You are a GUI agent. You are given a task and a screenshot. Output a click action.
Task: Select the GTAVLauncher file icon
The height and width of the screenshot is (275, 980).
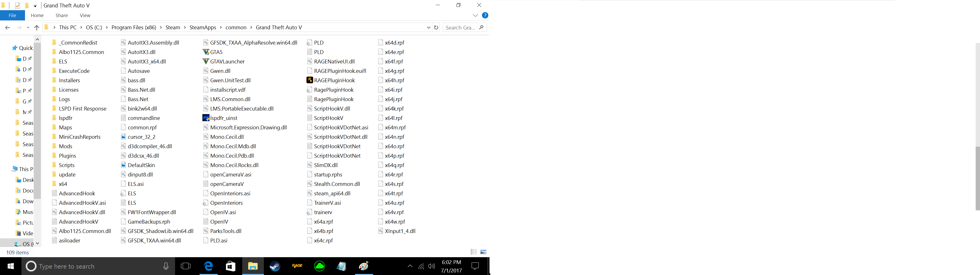tap(206, 62)
